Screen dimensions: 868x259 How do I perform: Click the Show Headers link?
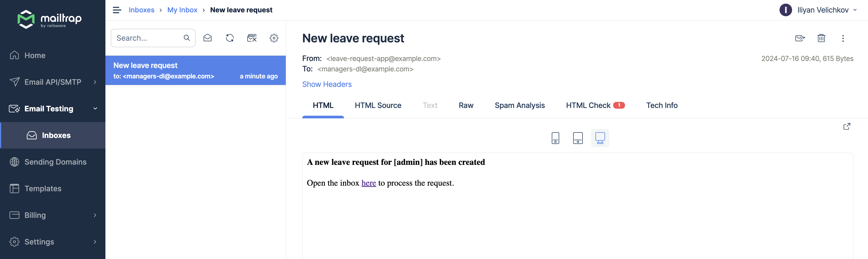[x=326, y=84]
